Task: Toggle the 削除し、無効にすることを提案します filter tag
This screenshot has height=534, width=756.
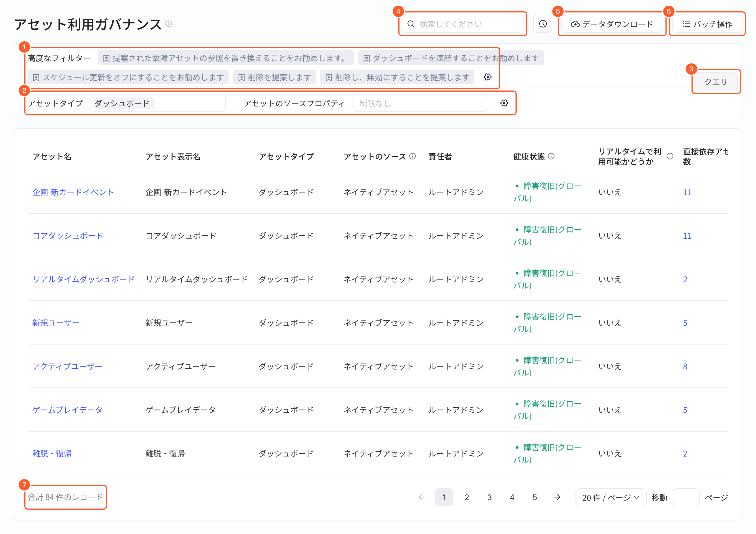Action: tap(397, 77)
